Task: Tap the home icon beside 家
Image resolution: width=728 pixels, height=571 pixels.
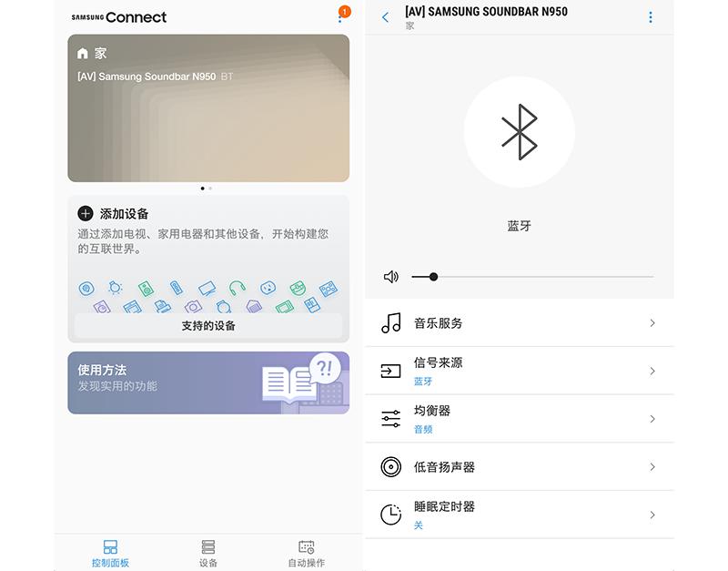Action: click(82, 54)
